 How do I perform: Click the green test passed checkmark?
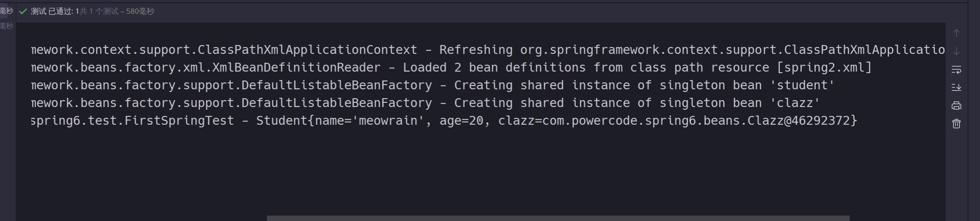[x=23, y=12]
